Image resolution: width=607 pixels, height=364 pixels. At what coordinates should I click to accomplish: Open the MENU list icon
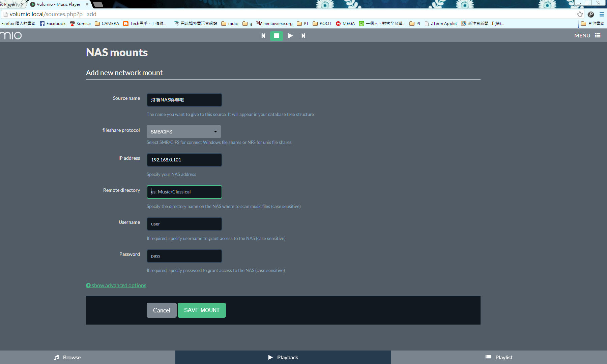point(598,35)
